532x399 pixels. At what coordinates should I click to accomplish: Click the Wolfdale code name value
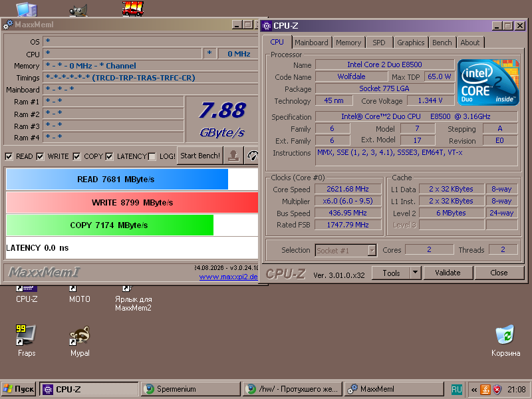(351, 76)
